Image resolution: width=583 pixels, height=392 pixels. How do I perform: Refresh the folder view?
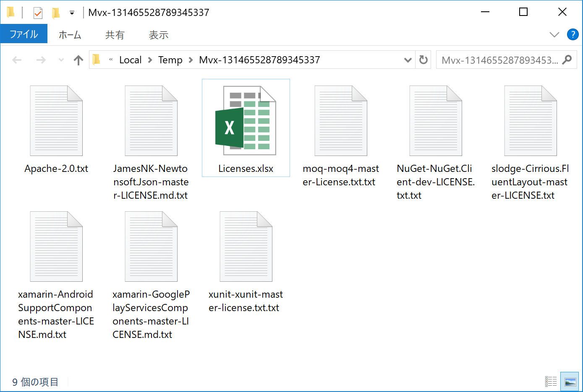(423, 60)
